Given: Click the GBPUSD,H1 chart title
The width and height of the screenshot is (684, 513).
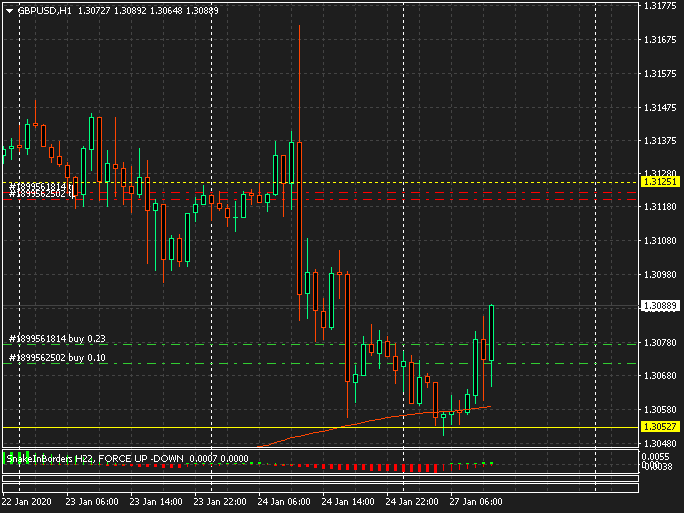Looking at the screenshot, I should point(44,10).
